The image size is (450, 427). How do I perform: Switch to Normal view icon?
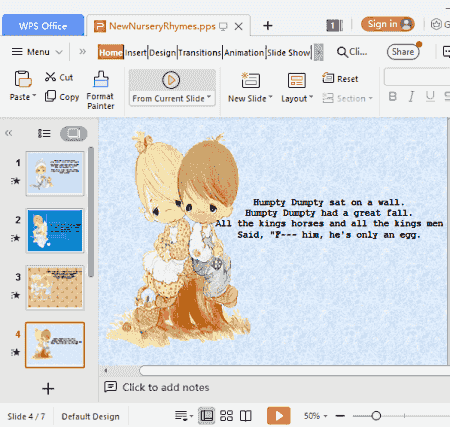pyautogui.click(x=206, y=416)
